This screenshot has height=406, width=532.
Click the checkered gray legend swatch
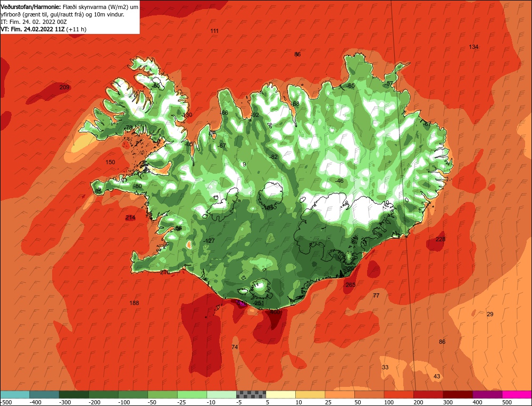point(251,394)
